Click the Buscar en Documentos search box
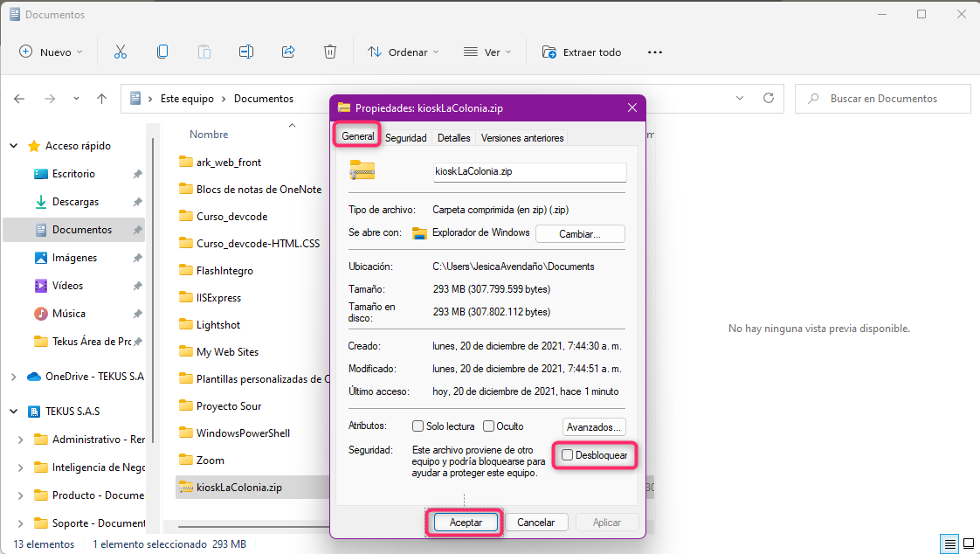980x554 pixels. 882,99
